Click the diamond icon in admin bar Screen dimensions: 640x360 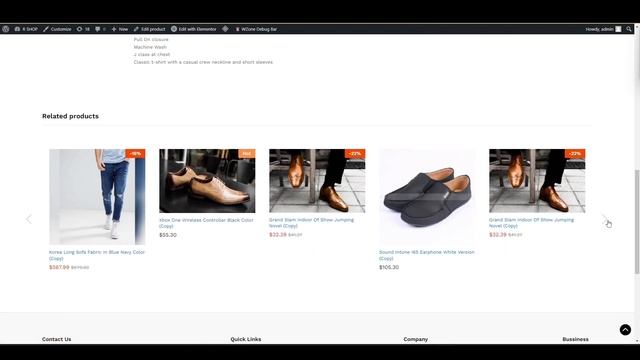click(225, 29)
